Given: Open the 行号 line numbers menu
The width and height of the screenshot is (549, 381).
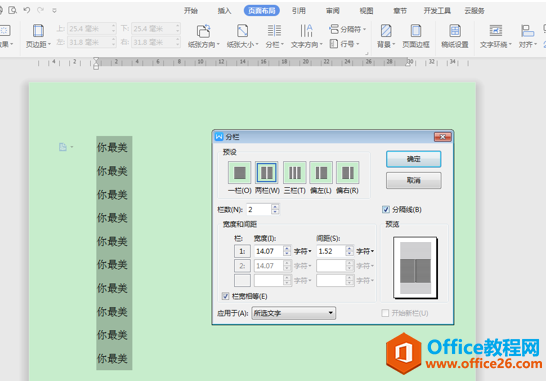Looking at the screenshot, I should coord(345,44).
